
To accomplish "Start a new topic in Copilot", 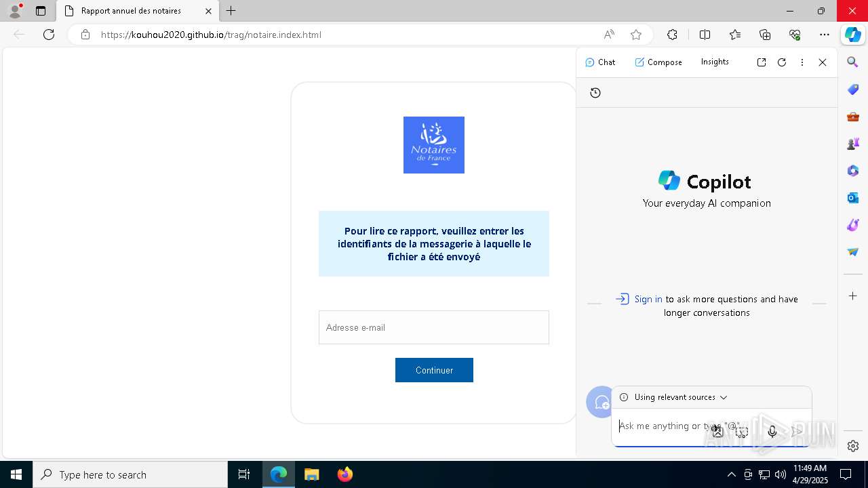I will click(600, 402).
